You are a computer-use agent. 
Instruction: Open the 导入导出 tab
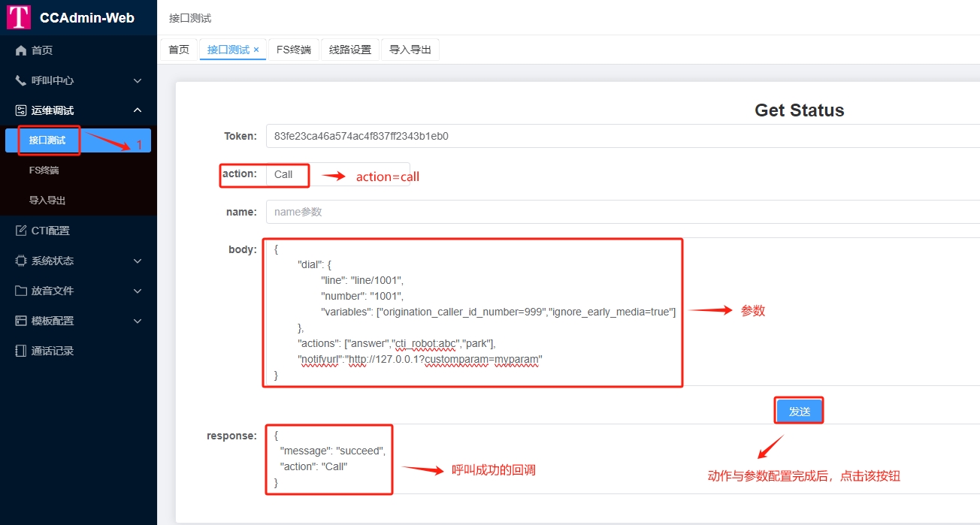410,50
